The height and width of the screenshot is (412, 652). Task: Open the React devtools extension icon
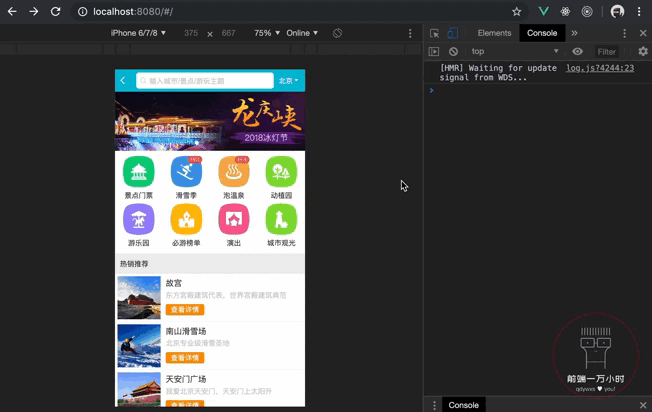pos(565,12)
